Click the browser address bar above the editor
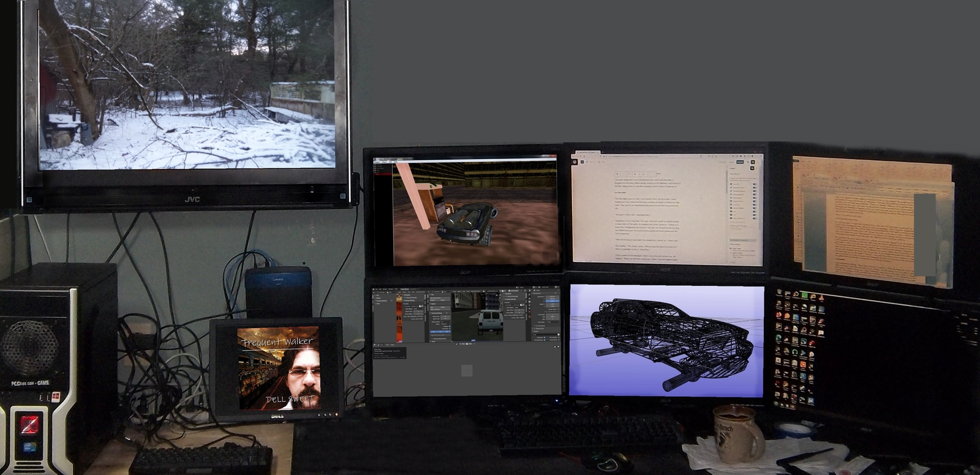 coord(649,156)
